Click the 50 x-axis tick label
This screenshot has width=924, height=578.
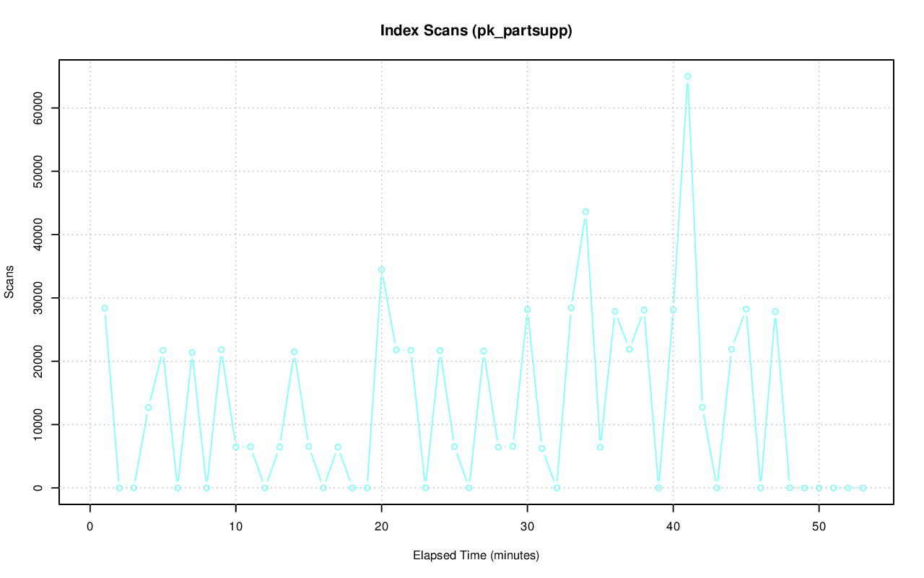[819, 527]
